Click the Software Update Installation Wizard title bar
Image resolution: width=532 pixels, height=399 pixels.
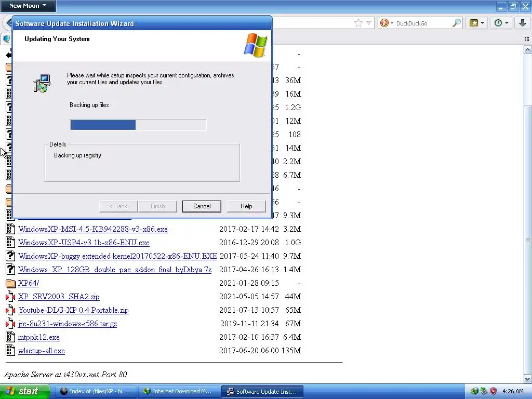142,23
